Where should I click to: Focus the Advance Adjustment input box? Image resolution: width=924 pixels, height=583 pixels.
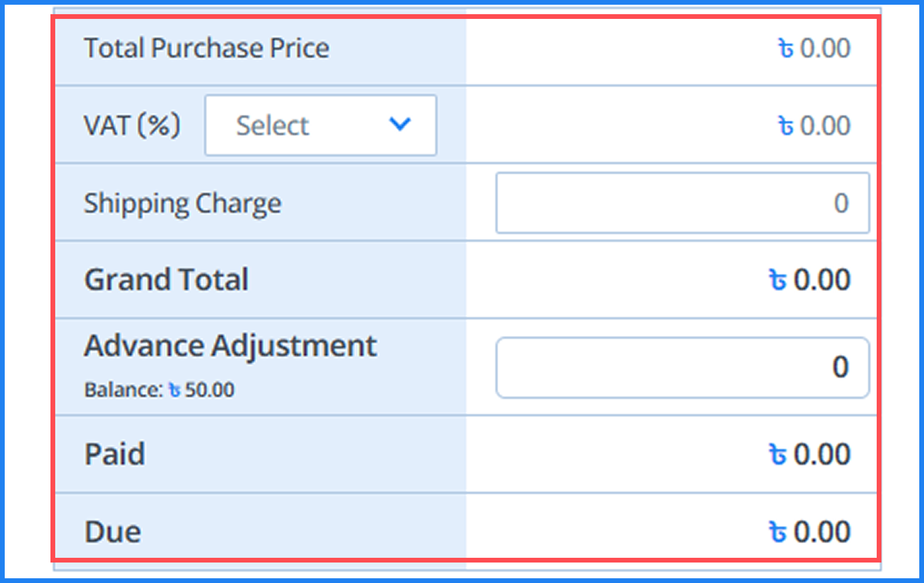tap(682, 367)
